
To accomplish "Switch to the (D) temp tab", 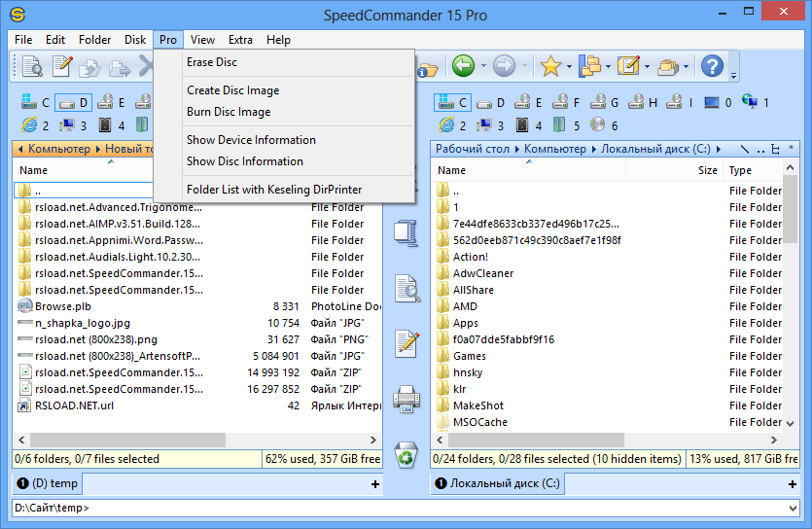I will (47, 483).
